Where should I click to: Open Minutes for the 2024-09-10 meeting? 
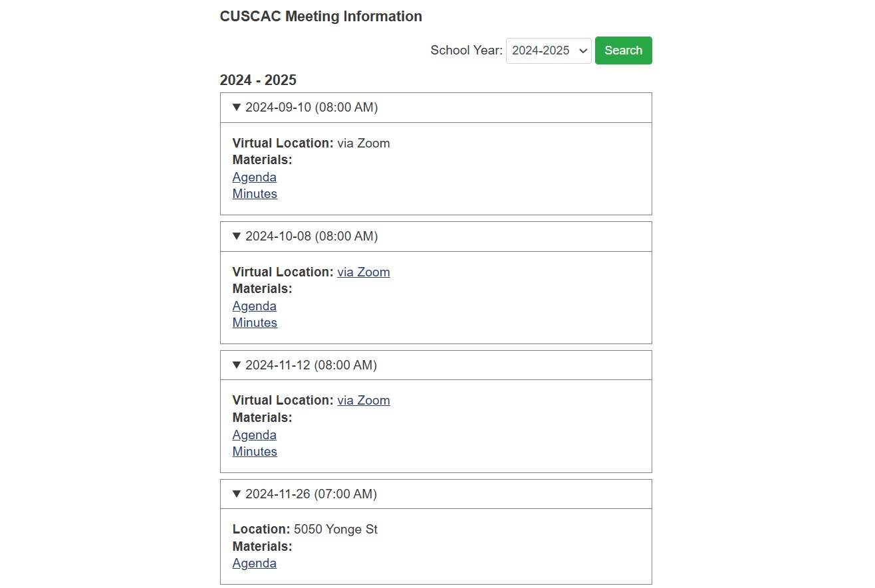pyautogui.click(x=255, y=194)
